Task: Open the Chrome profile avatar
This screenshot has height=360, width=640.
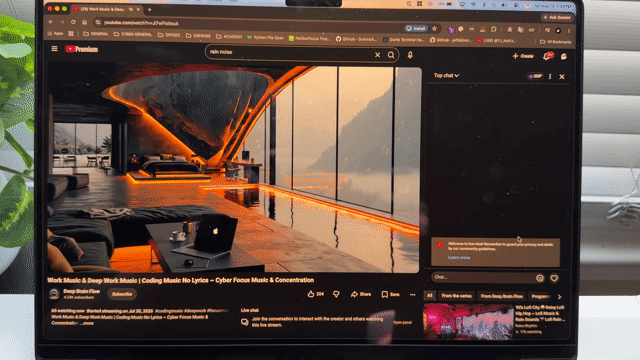Action: coord(558,31)
